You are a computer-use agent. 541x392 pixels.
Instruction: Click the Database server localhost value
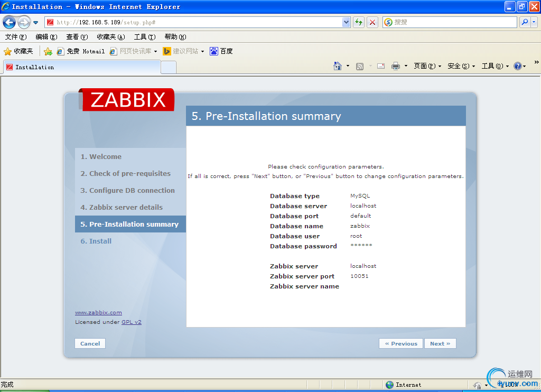[x=363, y=206]
